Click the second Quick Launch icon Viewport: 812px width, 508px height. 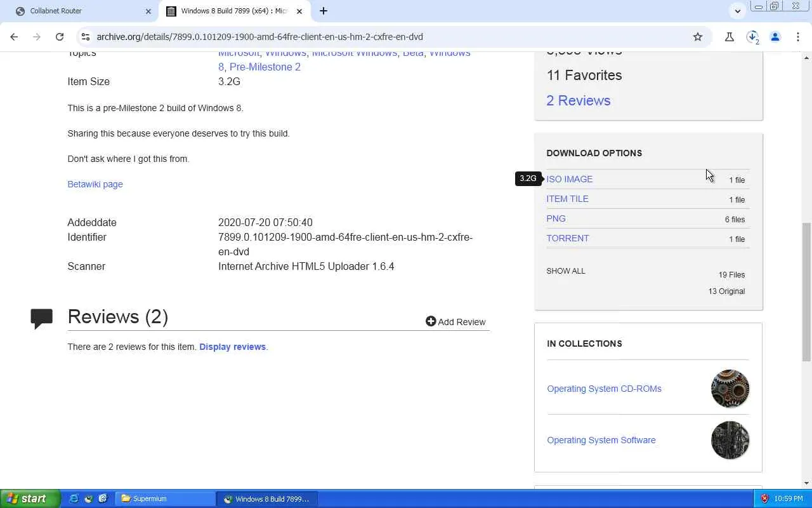[x=88, y=498]
